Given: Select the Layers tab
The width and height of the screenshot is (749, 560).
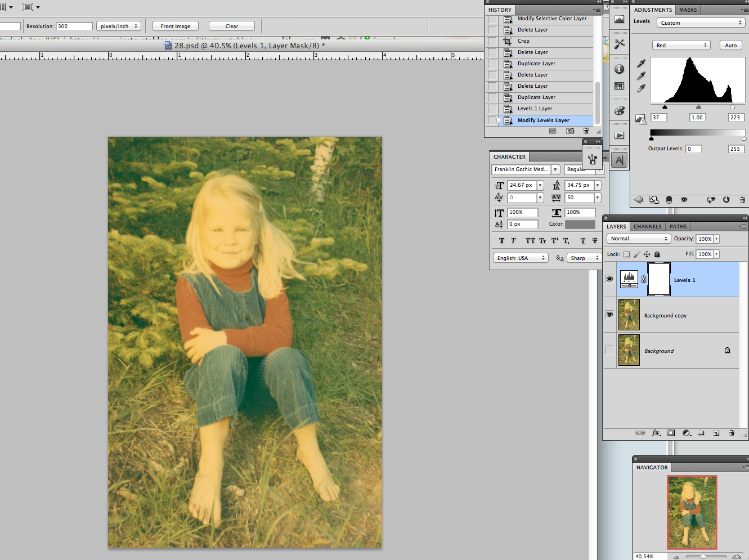Looking at the screenshot, I should [x=616, y=226].
